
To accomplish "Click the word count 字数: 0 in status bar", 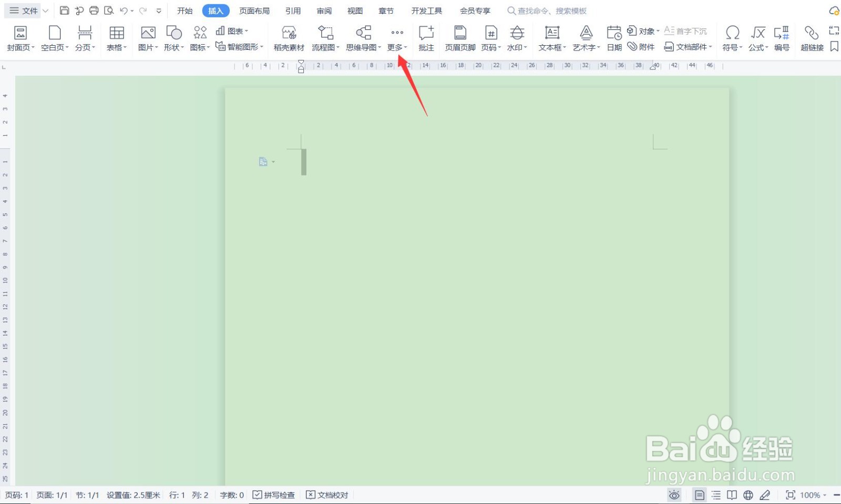I will pyautogui.click(x=232, y=495).
